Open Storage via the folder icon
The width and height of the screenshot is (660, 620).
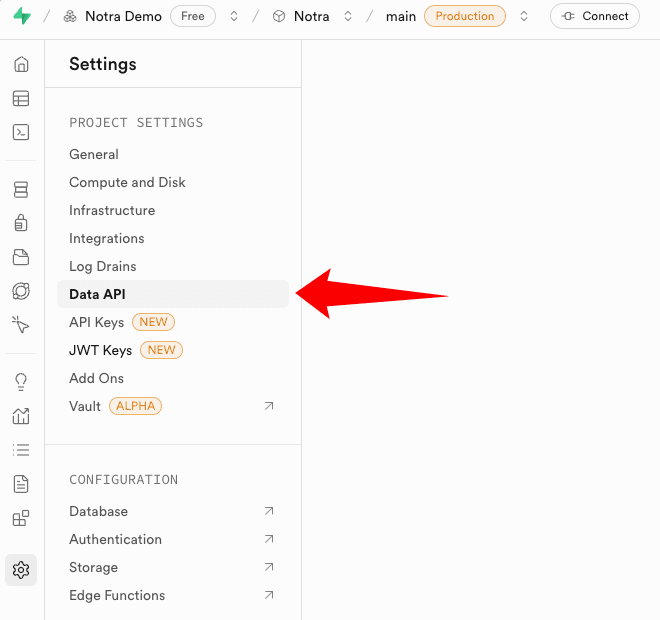pos(21,257)
